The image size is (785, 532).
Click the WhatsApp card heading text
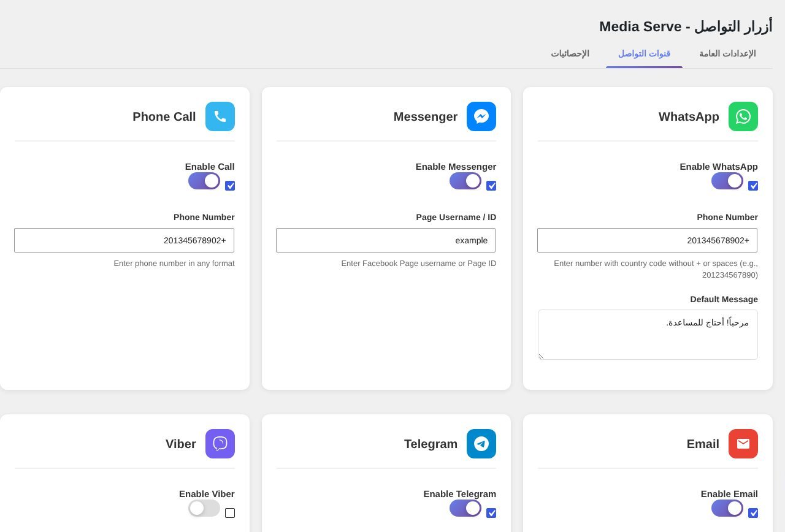click(689, 117)
